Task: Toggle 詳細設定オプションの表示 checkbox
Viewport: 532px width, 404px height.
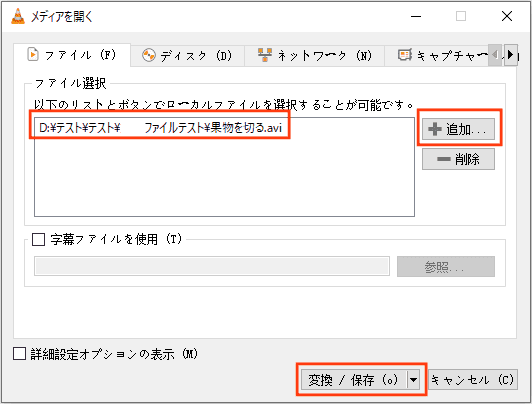Action: (19, 353)
